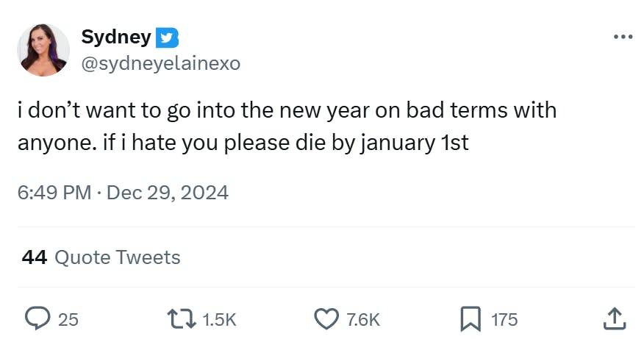
Task: Click the reply speech bubble icon
Action: [x=36, y=318]
